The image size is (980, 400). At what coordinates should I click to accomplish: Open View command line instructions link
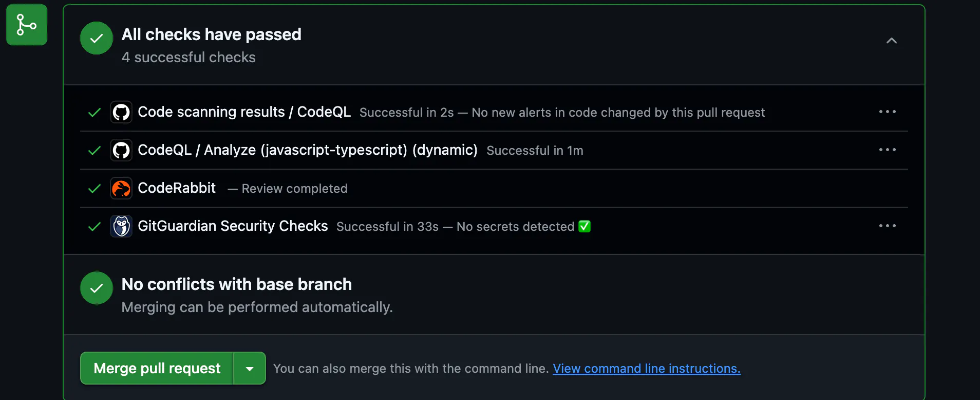(x=646, y=369)
